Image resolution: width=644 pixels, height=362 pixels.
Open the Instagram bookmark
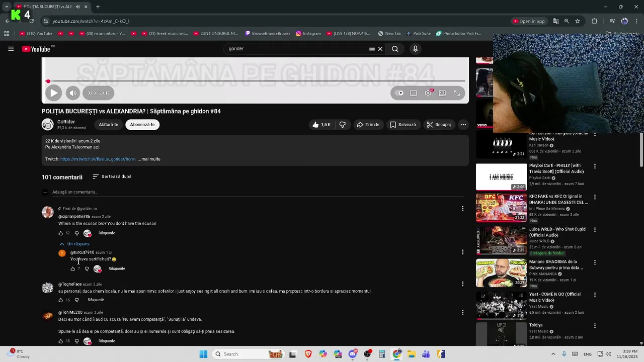[x=308, y=34]
